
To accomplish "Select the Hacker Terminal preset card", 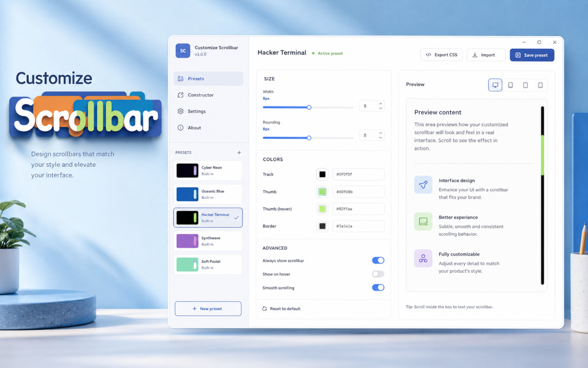I will pyautogui.click(x=208, y=218).
